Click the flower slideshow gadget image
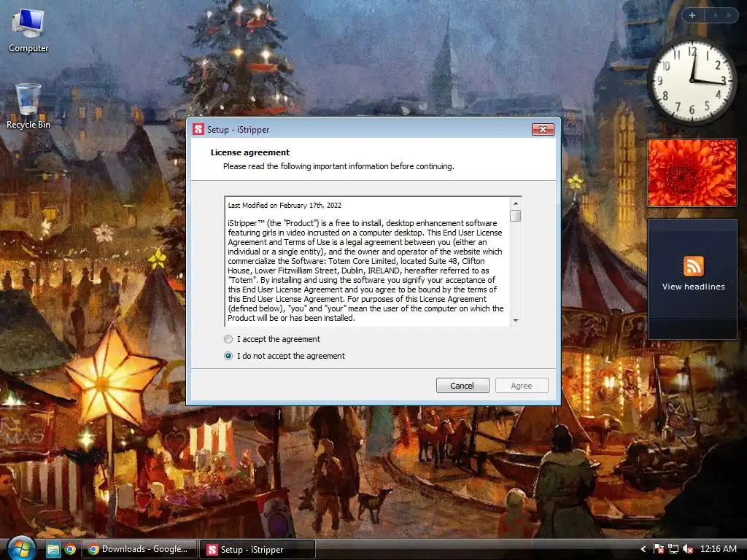The image size is (747, 560). click(692, 172)
